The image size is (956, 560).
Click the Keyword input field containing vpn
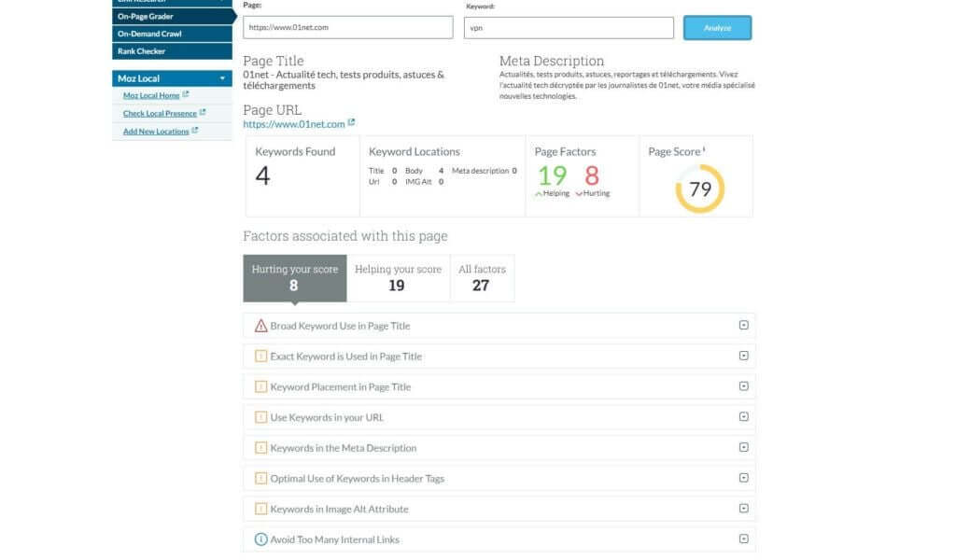click(x=568, y=27)
